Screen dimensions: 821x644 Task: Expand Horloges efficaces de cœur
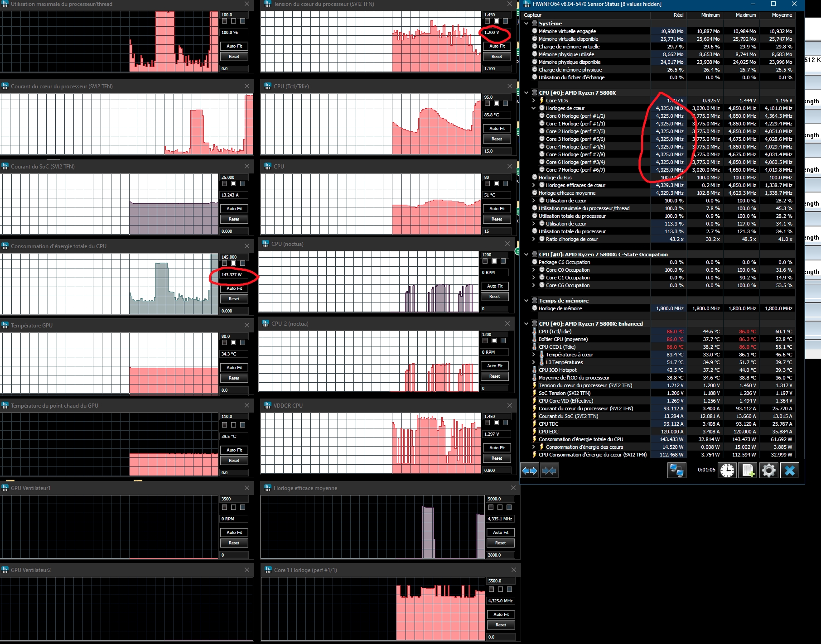tap(533, 185)
